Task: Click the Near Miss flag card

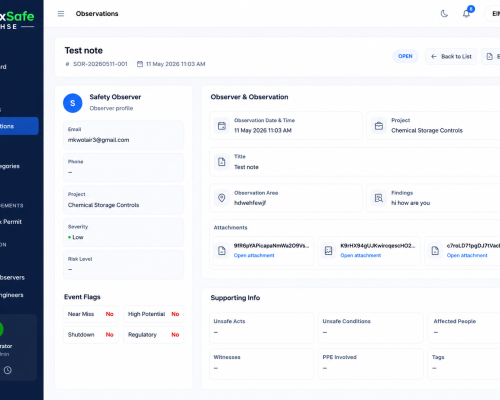Action: coord(91,314)
